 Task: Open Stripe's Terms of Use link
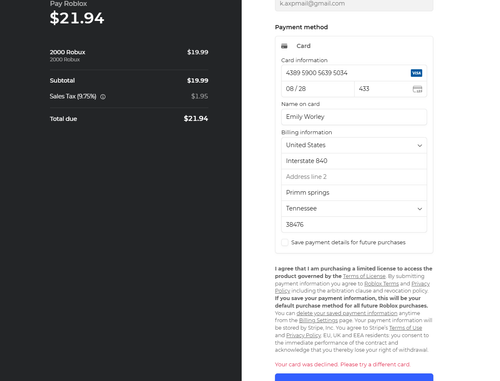click(406, 328)
